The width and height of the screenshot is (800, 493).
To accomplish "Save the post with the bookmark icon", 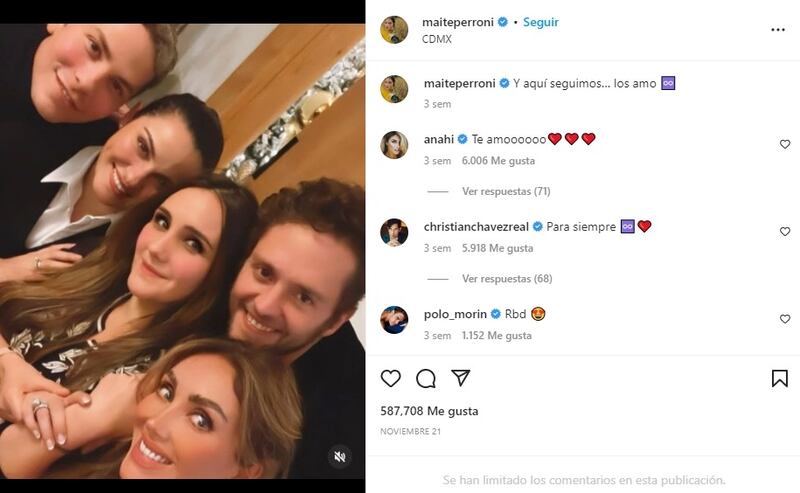I will click(780, 378).
